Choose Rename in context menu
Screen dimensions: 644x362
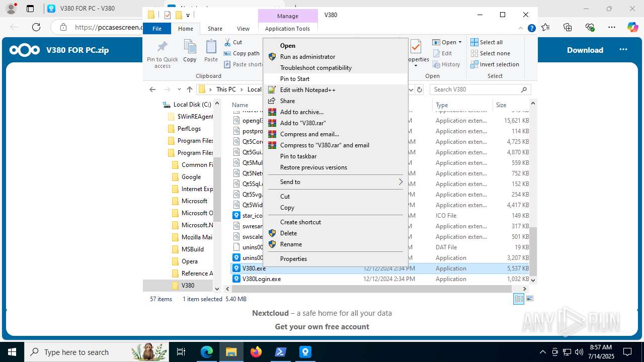[x=335, y=244]
